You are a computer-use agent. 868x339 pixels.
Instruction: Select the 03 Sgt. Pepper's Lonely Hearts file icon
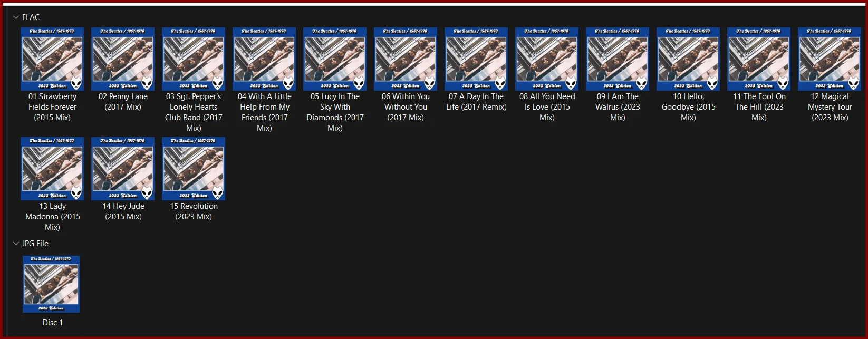(194, 59)
